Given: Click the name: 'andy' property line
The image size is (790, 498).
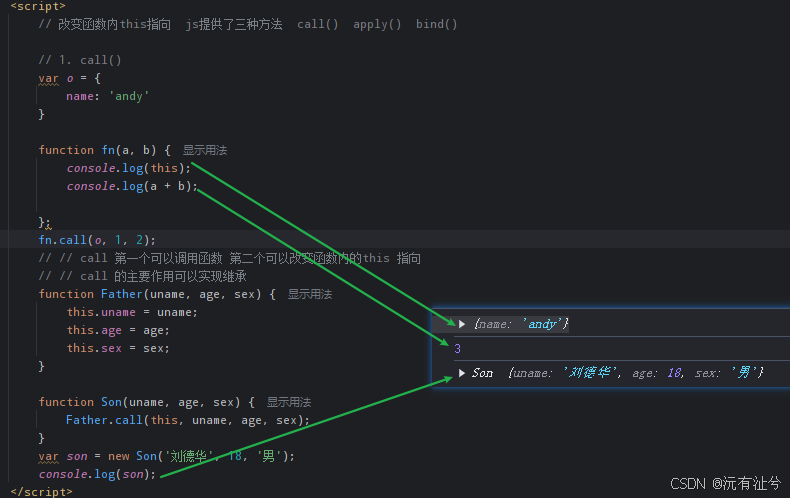Looking at the screenshot, I should (x=107, y=96).
